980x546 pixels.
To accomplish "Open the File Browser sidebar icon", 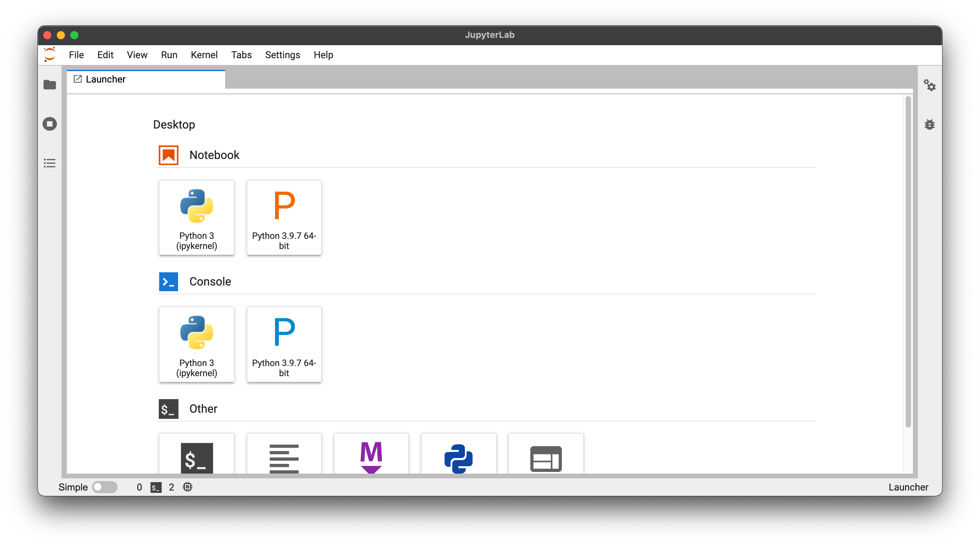I will pos(49,85).
